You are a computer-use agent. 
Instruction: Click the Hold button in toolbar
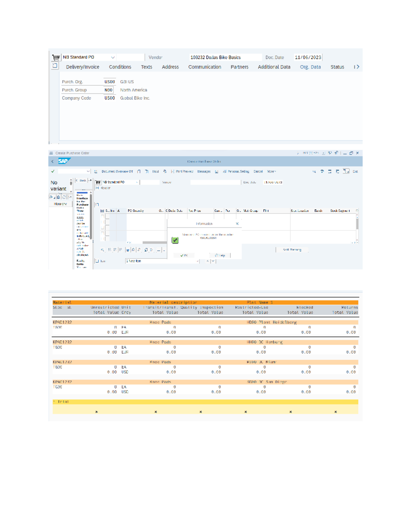tap(155, 171)
